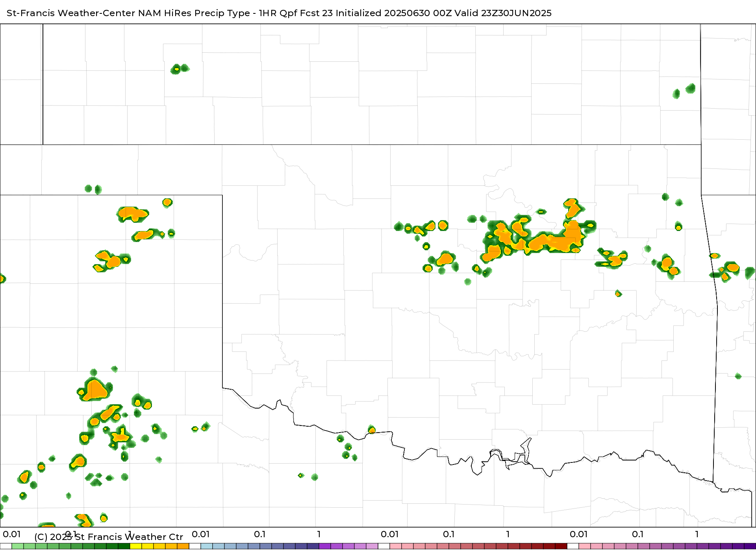Screen dimensions: 756x551
Task: Click the "0.1" label above the red scale
Action: click(x=449, y=534)
